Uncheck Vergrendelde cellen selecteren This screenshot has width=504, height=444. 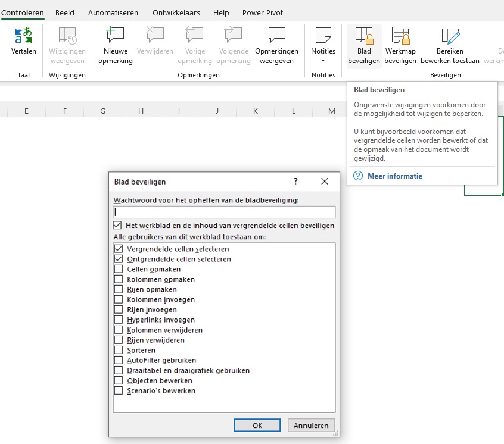117,249
